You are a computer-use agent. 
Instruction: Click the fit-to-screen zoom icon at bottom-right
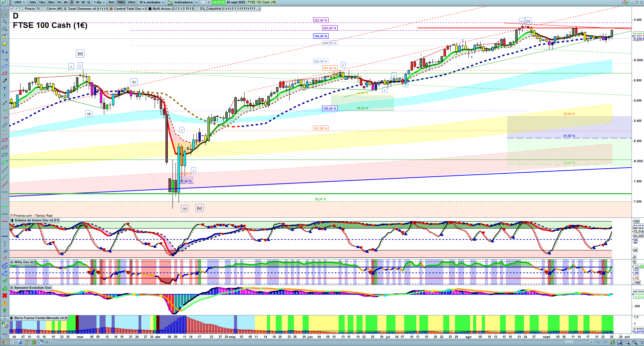point(620,342)
